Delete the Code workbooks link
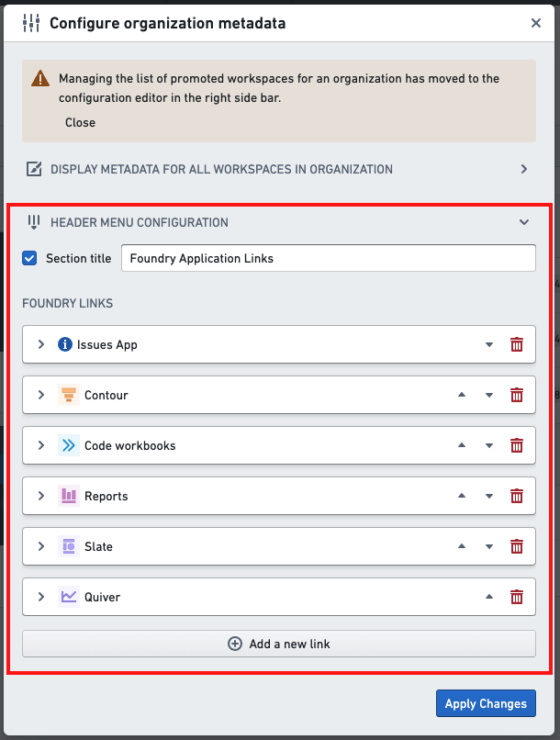The image size is (560, 740). [517, 445]
